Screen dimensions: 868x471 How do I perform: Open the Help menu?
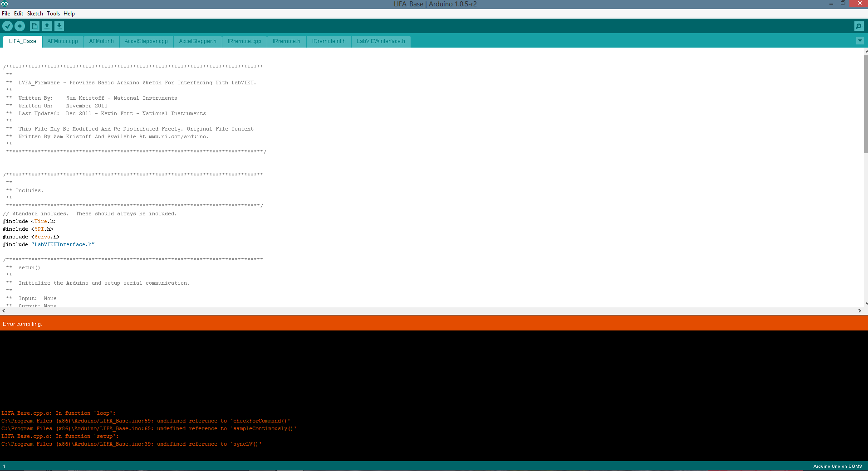click(x=69, y=14)
